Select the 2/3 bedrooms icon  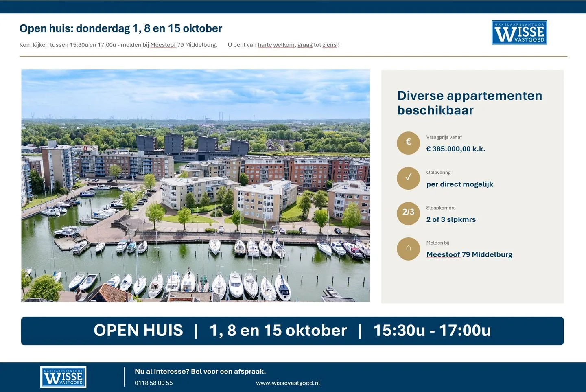[x=408, y=213]
